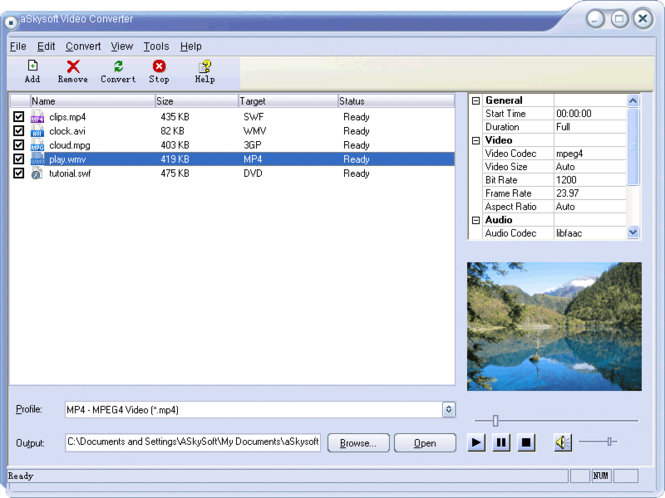Click the preview seek slider handle

click(x=495, y=421)
